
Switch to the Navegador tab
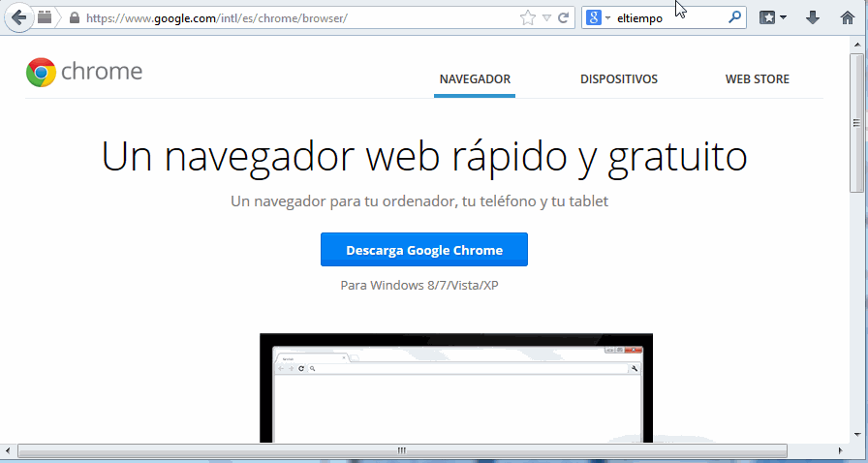tap(475, 79)
